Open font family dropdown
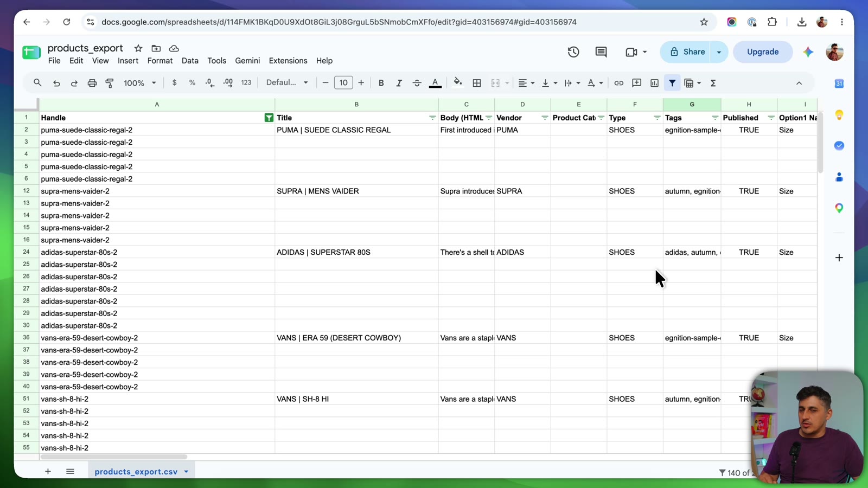The width and height of the screenshot is (868, 488). [x=287, y=83]
